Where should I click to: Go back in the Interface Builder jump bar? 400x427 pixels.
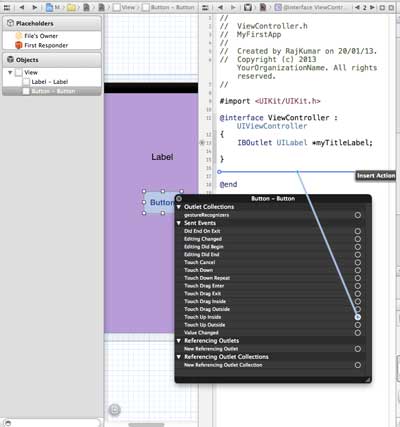[22, 7]
